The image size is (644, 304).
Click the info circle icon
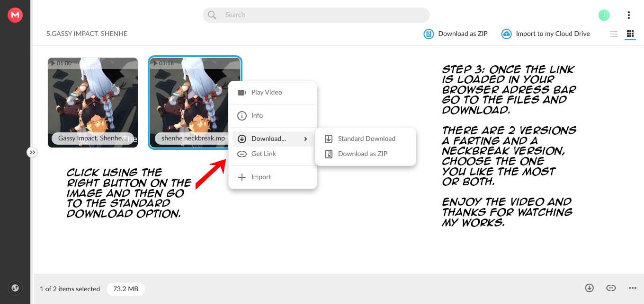point(242,115)
